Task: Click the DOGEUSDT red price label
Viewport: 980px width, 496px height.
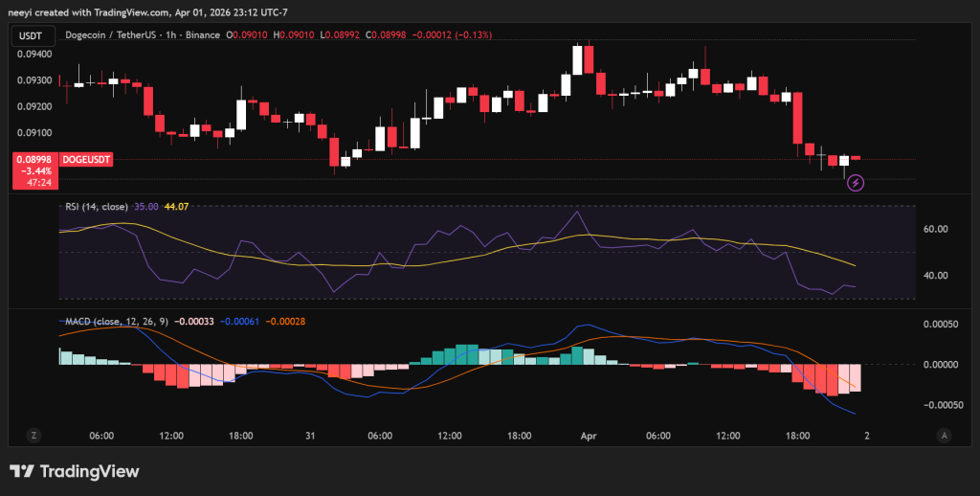Action: (86, 159)
